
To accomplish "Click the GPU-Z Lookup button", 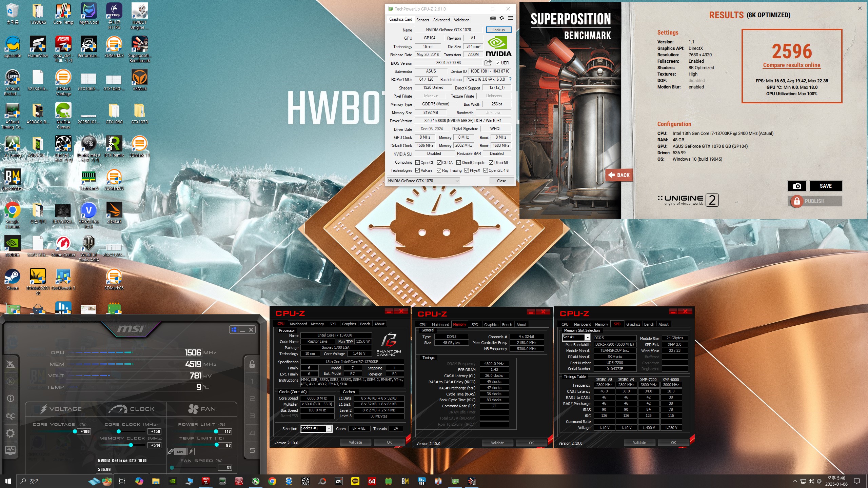I will click(x=498, y=30).
